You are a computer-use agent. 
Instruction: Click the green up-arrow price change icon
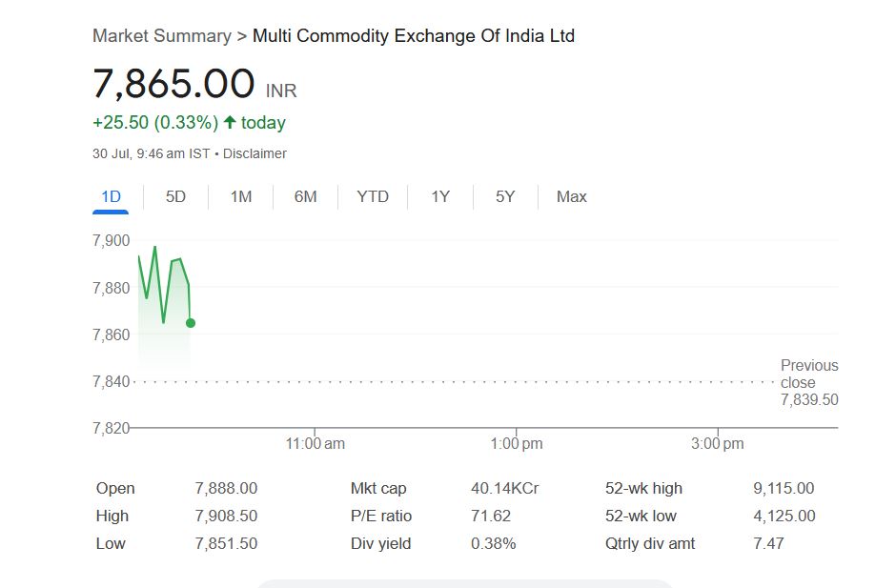click(230, 123)
